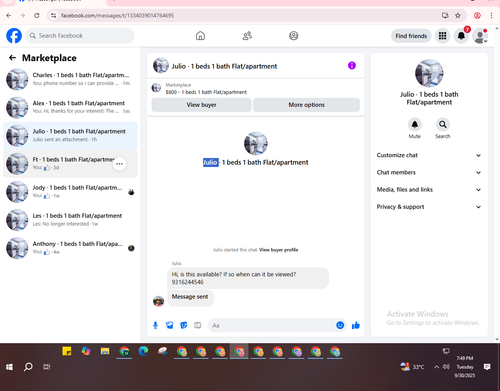Open the Charles conversation
Image resolution: width=500 pixels, height=391 pixels.
(x=70, y=79)
